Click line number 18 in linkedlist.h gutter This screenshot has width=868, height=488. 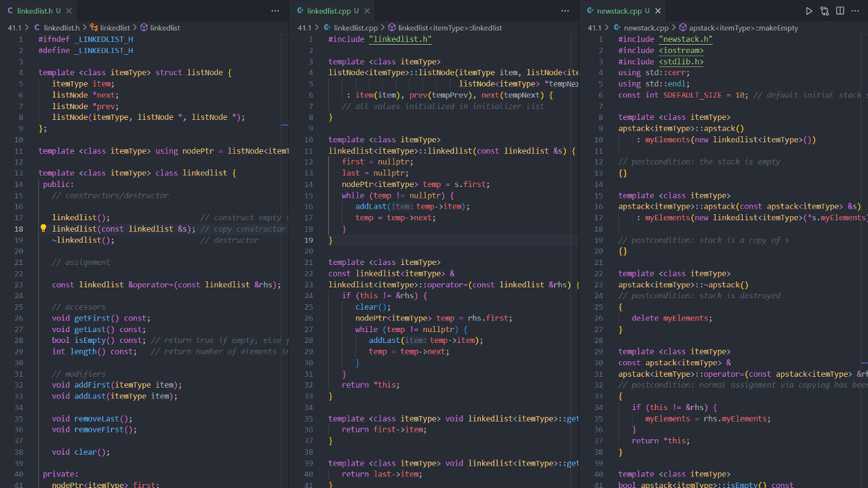20,229
